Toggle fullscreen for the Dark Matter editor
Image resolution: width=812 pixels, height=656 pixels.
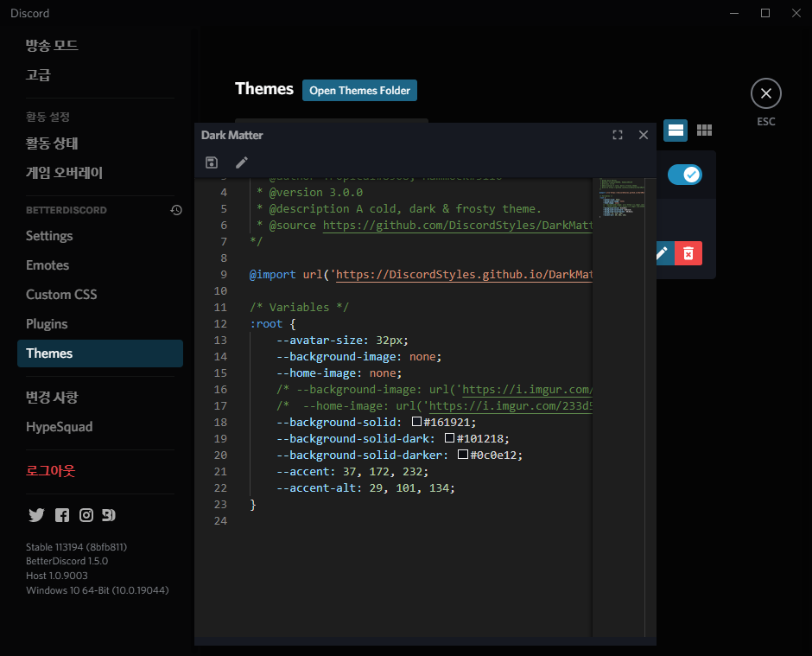(618, 135)
